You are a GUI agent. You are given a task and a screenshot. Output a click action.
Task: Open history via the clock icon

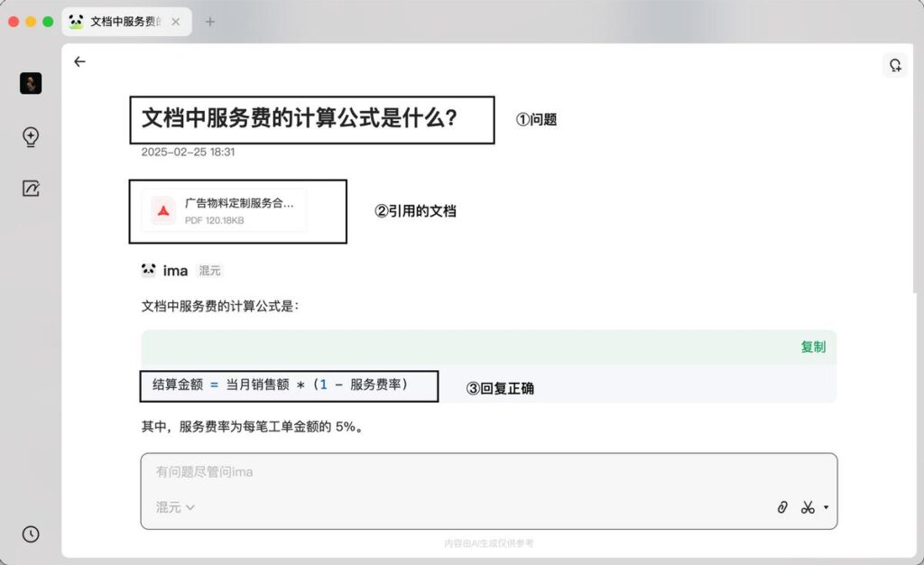coord(31,534)
